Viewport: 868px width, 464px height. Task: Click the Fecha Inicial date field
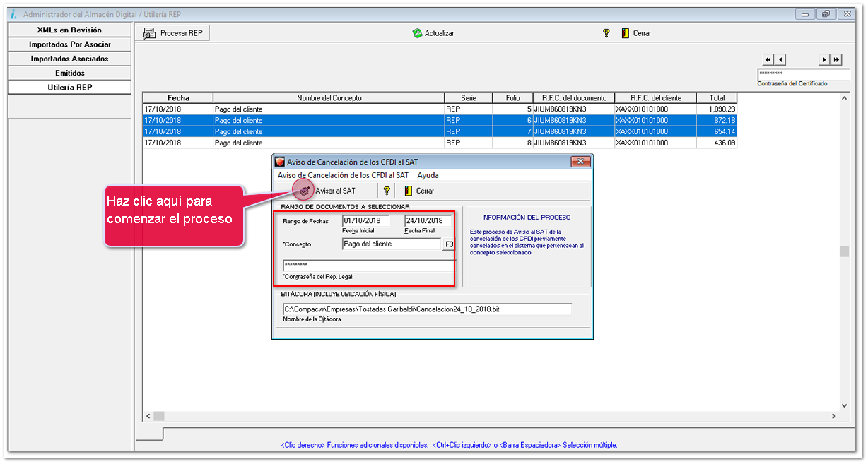tap(365, 221)
